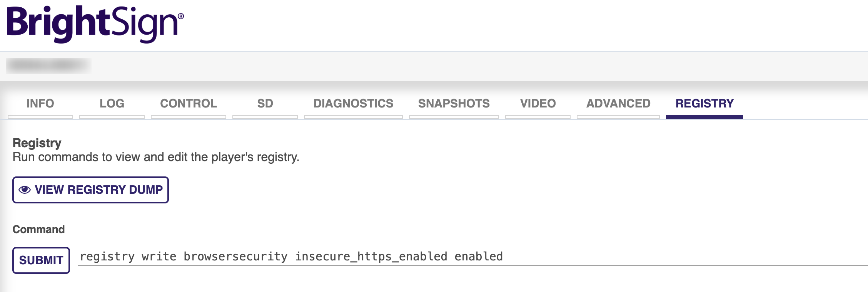The image size is (868, 292).
Task: Select the SD tab
Action: point(265,104)
